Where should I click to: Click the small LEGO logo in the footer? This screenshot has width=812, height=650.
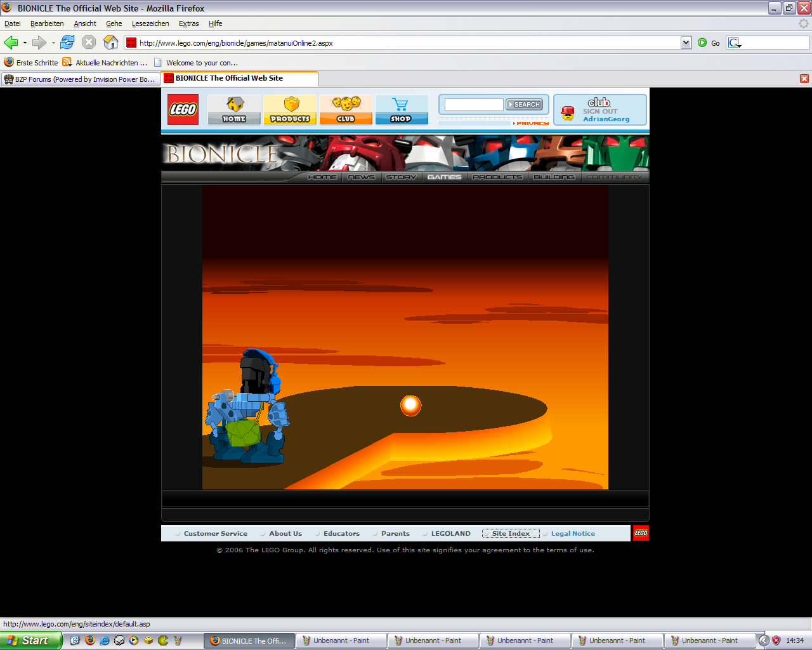(641, 533)
